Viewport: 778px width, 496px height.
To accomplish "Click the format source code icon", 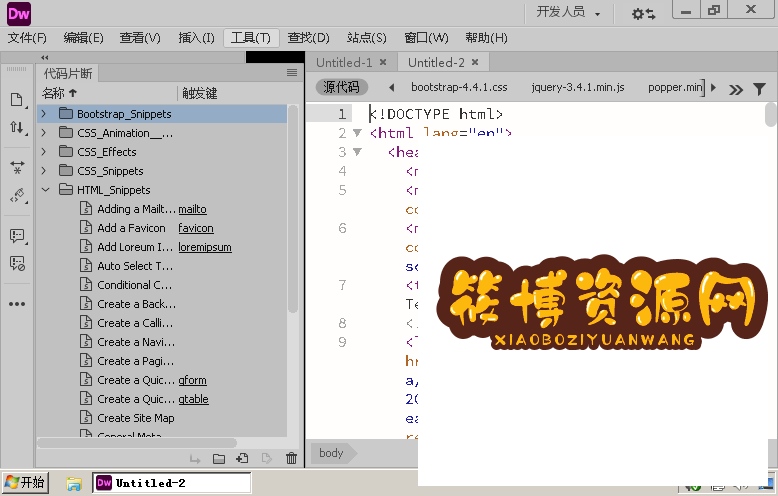I will click(x=17, y=195).
